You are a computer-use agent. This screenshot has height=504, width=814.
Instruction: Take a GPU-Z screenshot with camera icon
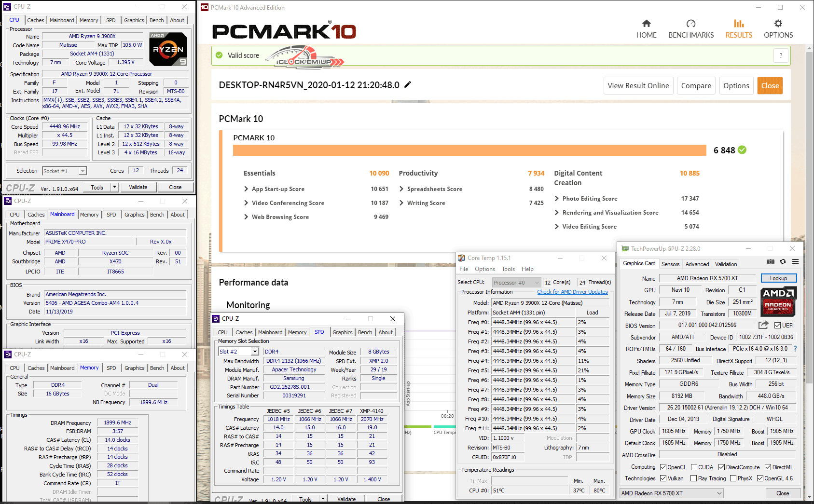pyautogui.click(x=771, y=261)
